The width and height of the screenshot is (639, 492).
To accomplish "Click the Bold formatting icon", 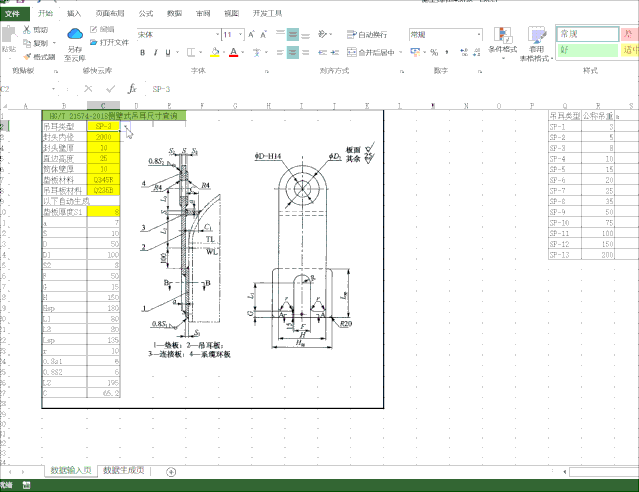I will [x=141, y=52].
